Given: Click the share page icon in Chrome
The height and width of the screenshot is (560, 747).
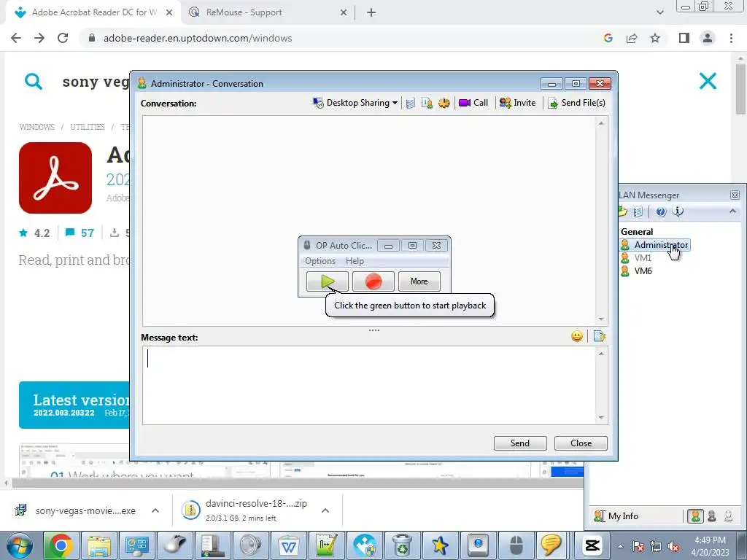Looking at the screenshot, I should [632, 38].
